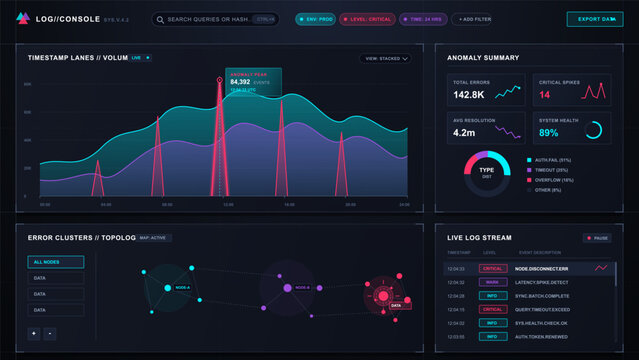Open the AVG RESOLUTION 4.2m card
Viewport: 639px width, 360px height.
coord(486,128)
